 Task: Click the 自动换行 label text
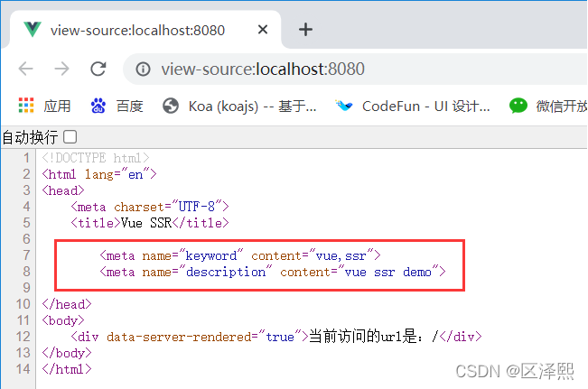(30, 137)
